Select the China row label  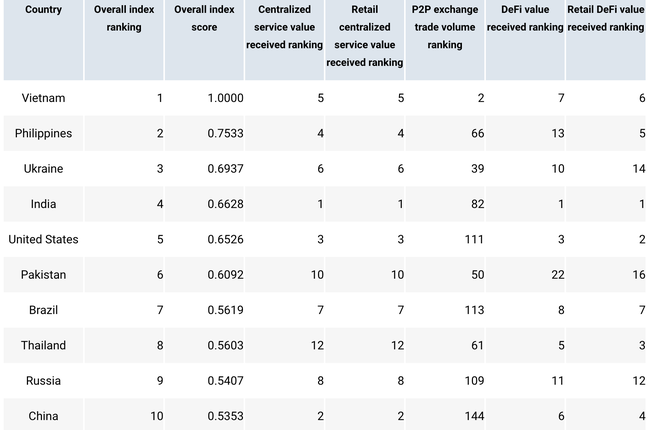pyautogui.click(x=43, y=416)
